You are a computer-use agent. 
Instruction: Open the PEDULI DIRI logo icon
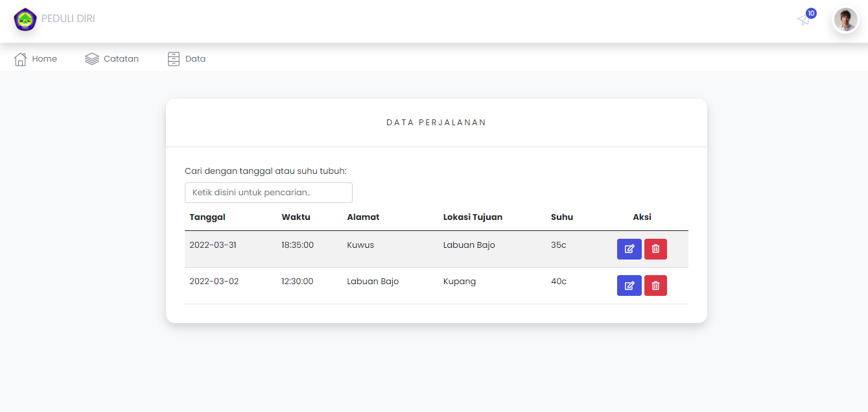[25, 20]
